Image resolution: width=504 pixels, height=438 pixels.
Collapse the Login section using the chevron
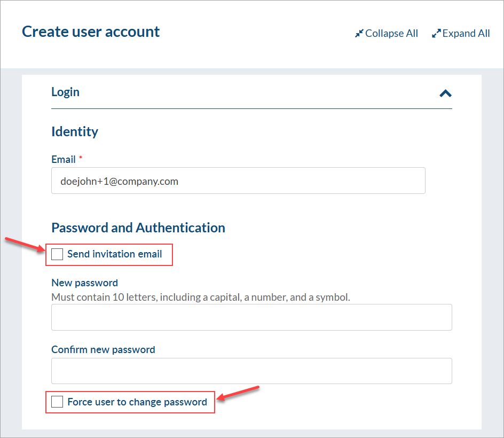(445, 93)
